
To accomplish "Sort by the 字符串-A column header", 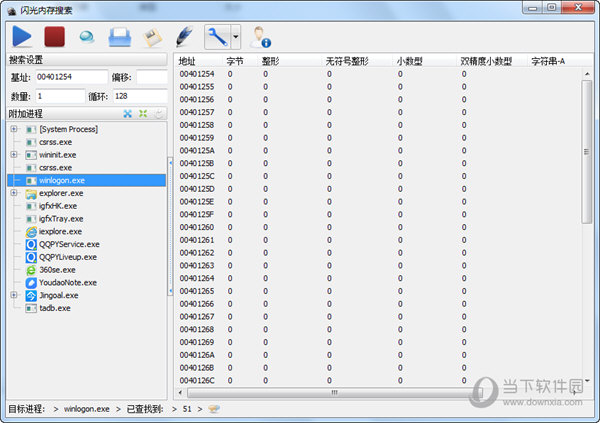I will point(548,61).
